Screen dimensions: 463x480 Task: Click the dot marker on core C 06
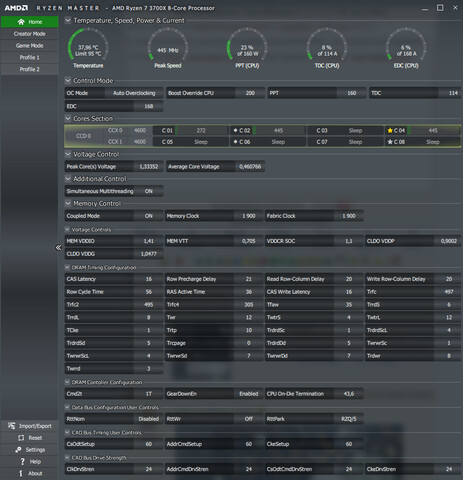pyautogui.click(x=235, y=142)
